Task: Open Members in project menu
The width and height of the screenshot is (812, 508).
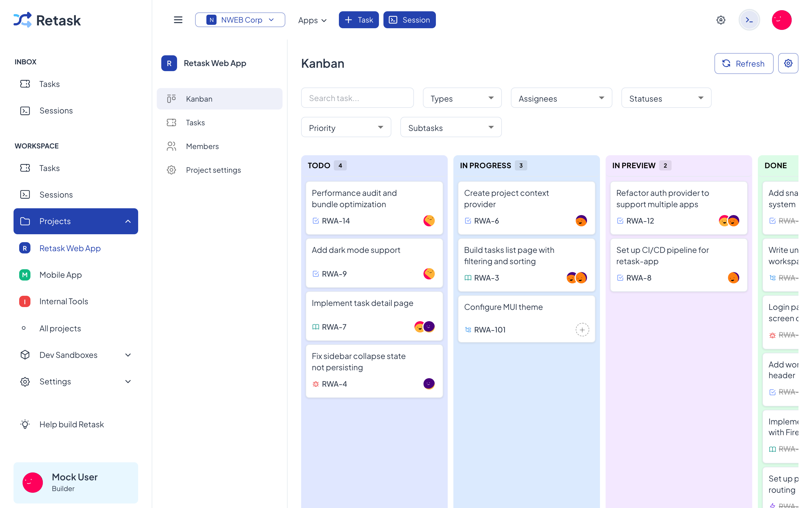Action: 219,146
